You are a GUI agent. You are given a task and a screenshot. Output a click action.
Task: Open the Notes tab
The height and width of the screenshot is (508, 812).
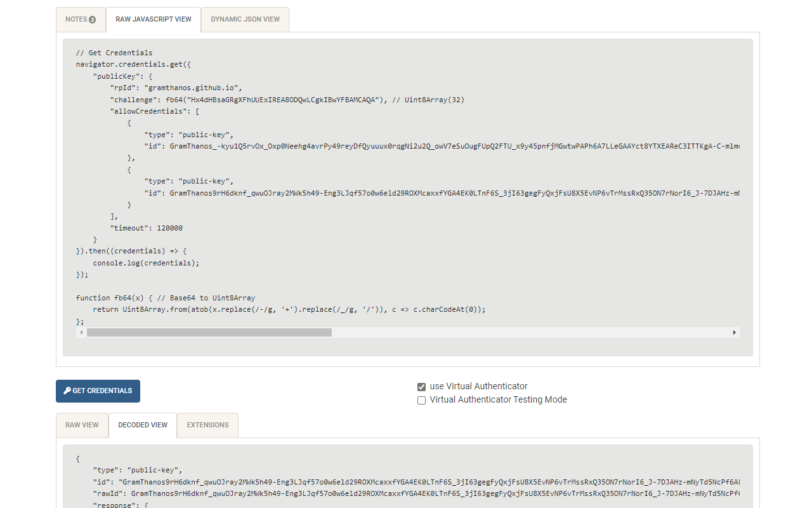point(81,20)
